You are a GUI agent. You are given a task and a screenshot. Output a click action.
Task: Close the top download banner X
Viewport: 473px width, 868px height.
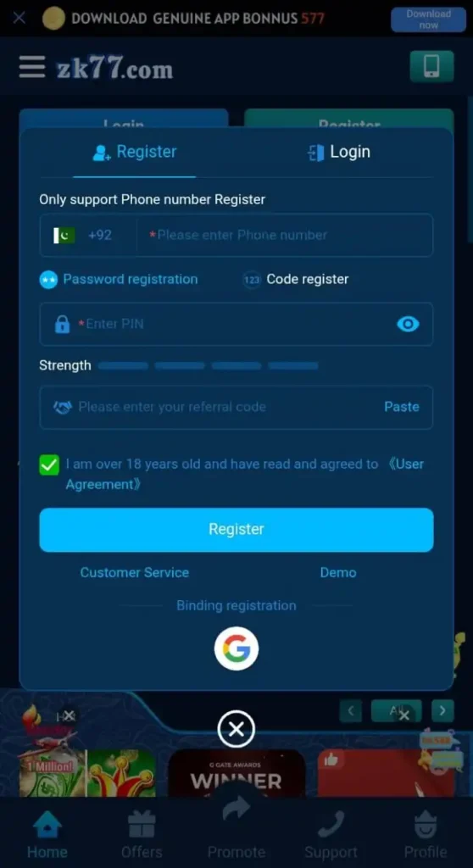(x=19, y=19)
